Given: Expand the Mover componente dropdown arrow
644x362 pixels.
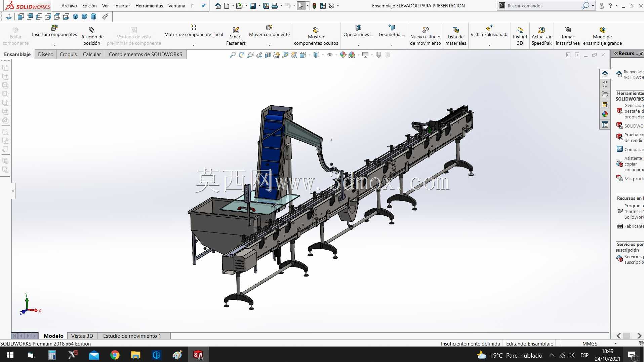Looking at the screenshot, I should pos(269,45).
